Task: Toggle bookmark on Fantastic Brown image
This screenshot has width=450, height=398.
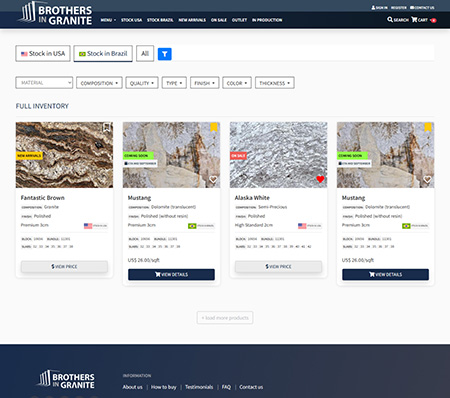Action: point(107,127)
